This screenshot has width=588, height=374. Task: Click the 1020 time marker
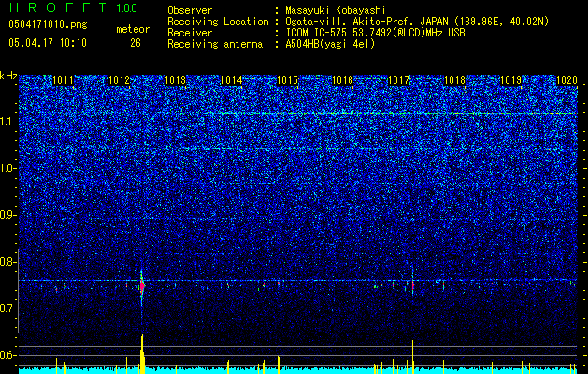(x=566, y=80)
